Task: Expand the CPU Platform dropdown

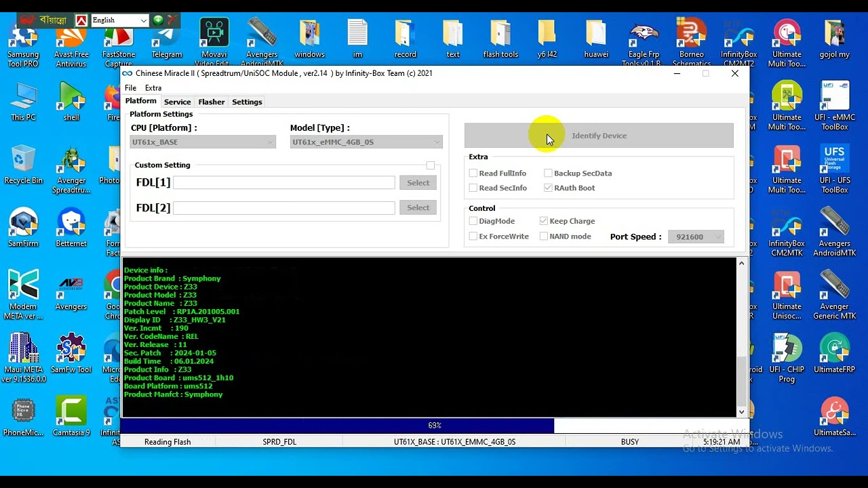Action: pos(203,142)
